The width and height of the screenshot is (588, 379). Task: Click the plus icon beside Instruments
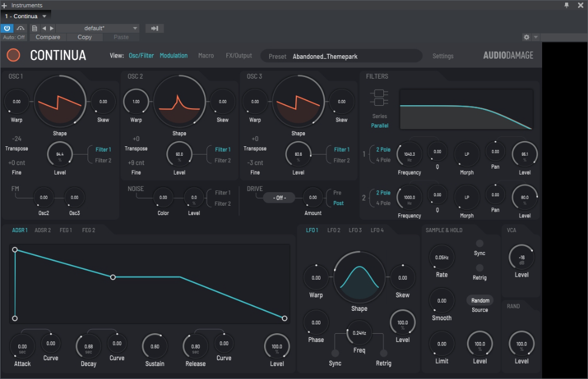pyautogui.click(x=5, y=6)
